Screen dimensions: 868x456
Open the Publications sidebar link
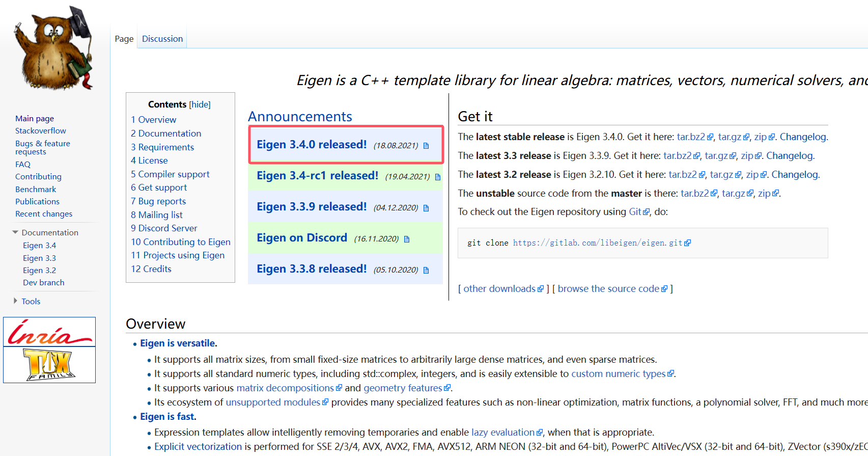[x=37, y=202]
